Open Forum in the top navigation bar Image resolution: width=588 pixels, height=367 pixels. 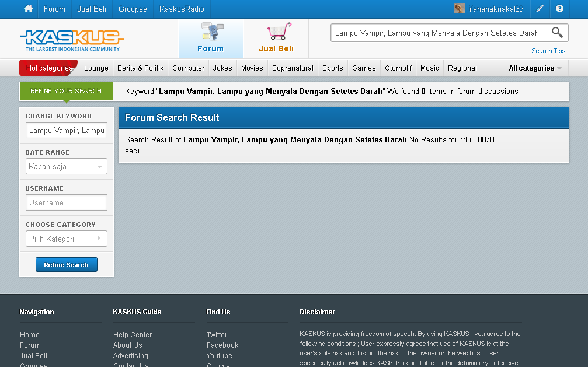pyautogui.click(x=54, y=9)
